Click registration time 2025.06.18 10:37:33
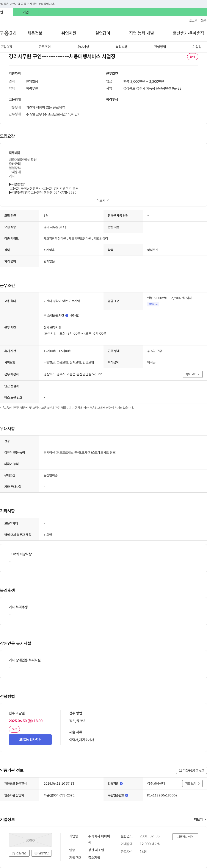207x868 pixels. click(x=59, y=784)
